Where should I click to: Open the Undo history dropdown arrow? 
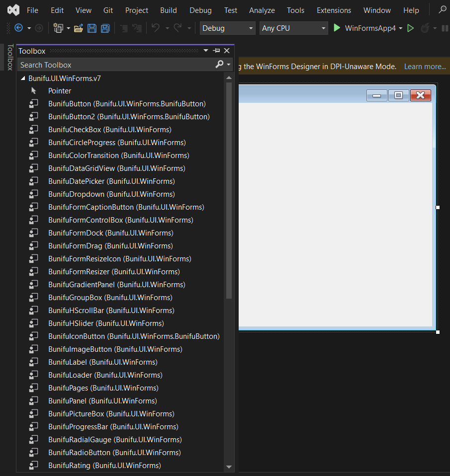tap(167, 28)
